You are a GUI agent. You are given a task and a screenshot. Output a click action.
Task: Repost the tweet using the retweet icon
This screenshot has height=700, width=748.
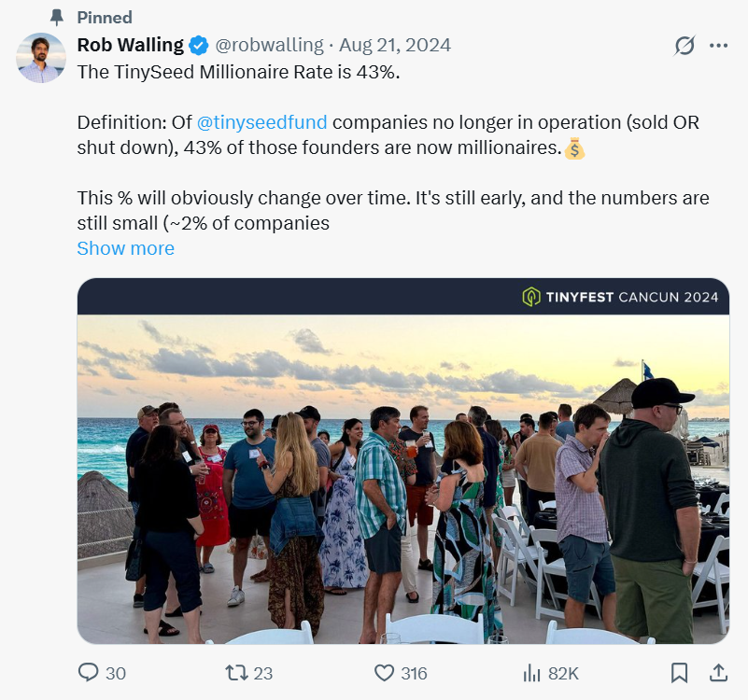tap(235, 672)
